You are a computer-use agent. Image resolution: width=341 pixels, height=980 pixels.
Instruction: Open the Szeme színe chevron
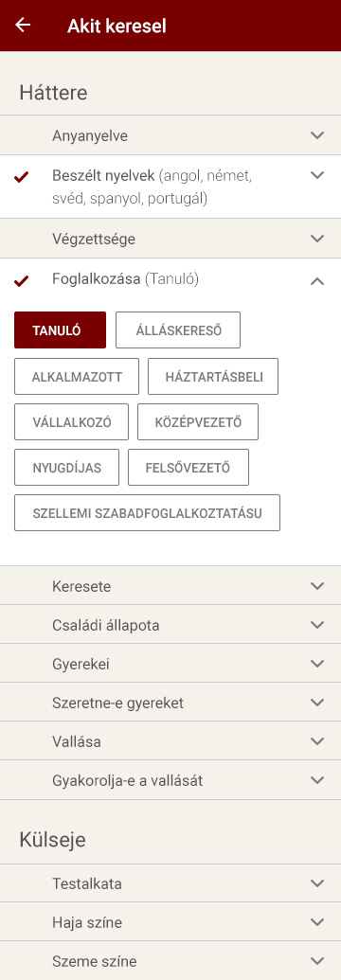318,961
